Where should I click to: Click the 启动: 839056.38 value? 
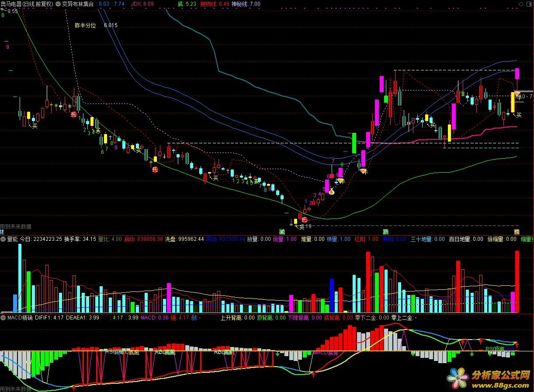(x=144, y=239)
